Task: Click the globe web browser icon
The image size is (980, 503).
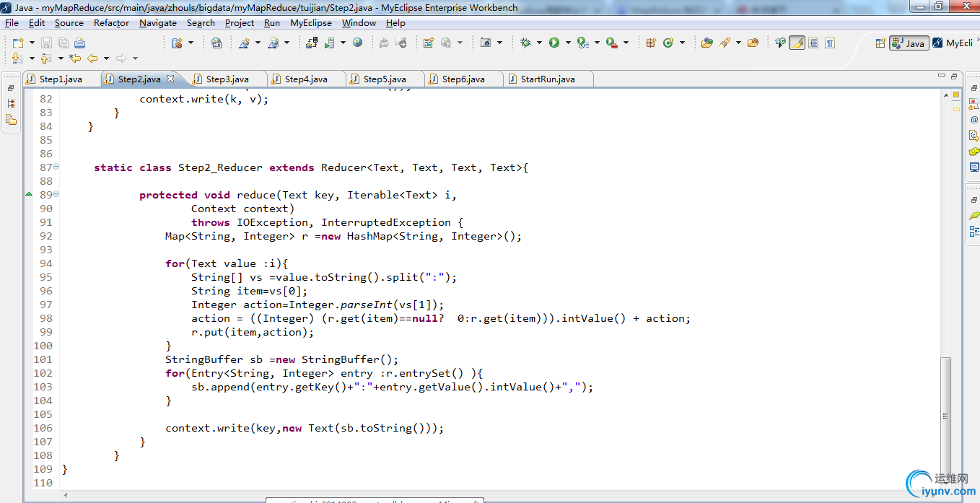Action: point(357,43)
